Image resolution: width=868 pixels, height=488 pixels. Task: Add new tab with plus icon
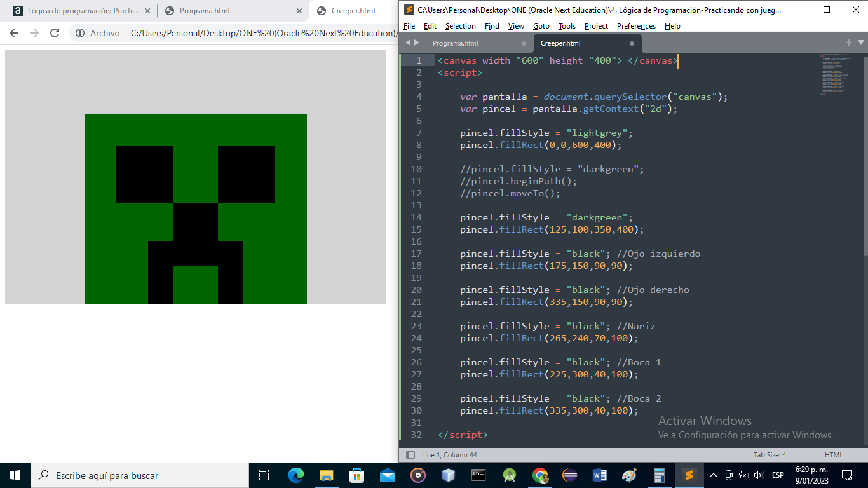[x=848, y=43]
